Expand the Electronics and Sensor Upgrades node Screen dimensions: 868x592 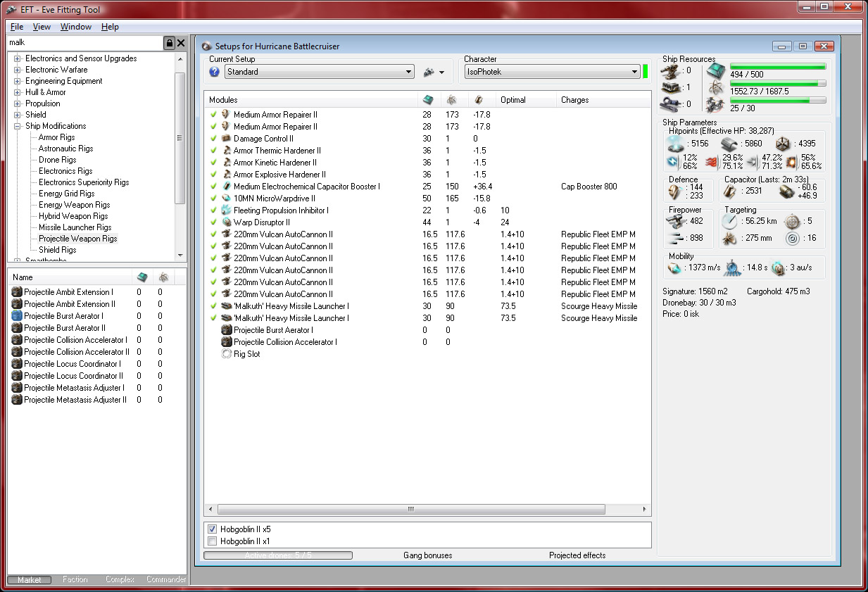point(18,58)
